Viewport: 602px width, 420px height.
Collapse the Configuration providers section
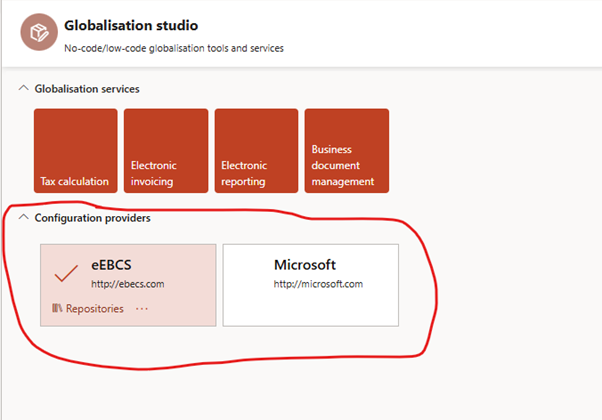[23, 217]
